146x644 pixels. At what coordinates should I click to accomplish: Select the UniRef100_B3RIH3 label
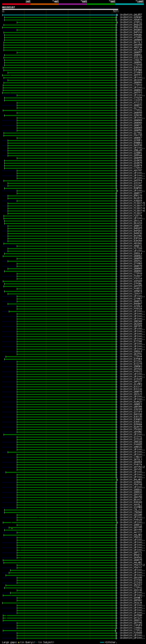point(131,67)
